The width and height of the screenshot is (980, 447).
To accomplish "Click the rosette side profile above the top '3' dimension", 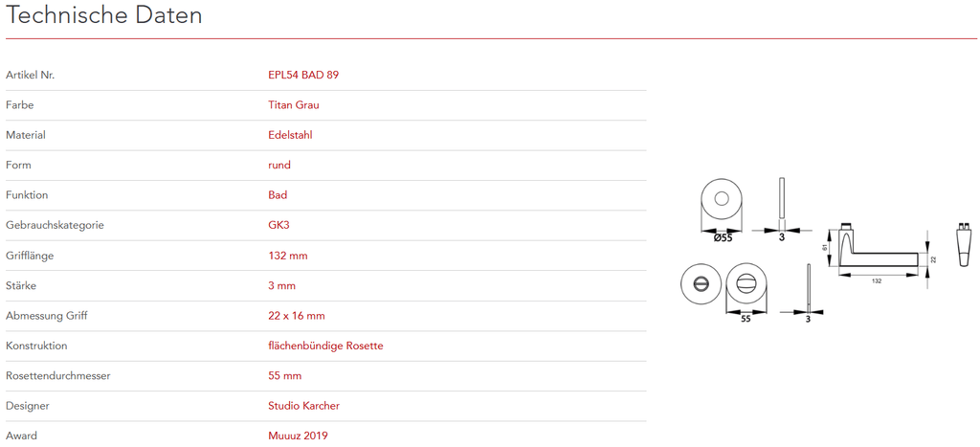I will point(782,198).
